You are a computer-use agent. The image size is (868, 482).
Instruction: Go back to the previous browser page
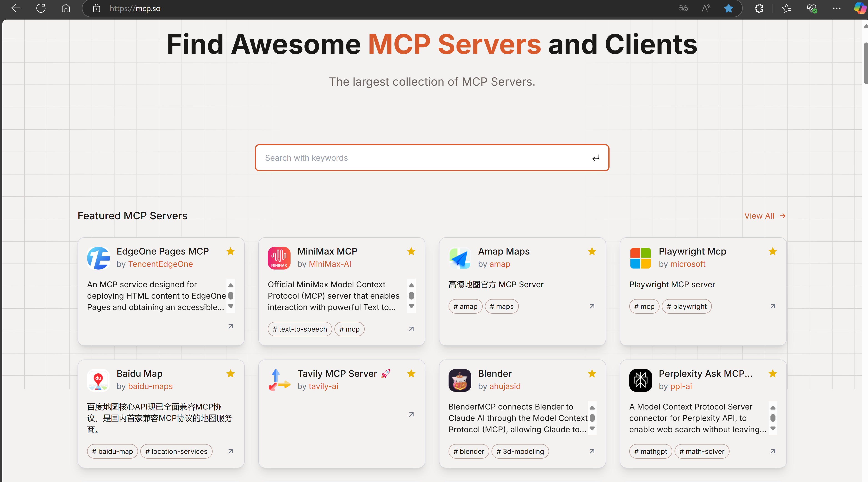[x=16, y=8]
